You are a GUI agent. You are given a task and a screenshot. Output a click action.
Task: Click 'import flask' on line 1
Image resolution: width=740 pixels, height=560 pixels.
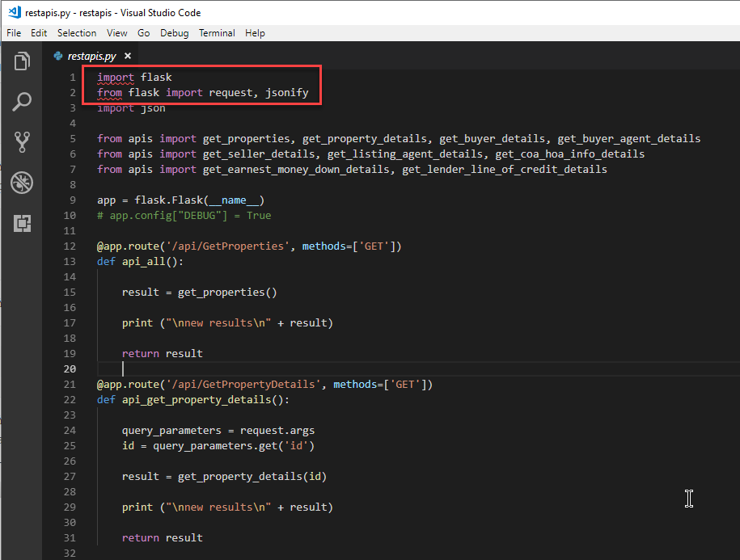tap(134, 78)
